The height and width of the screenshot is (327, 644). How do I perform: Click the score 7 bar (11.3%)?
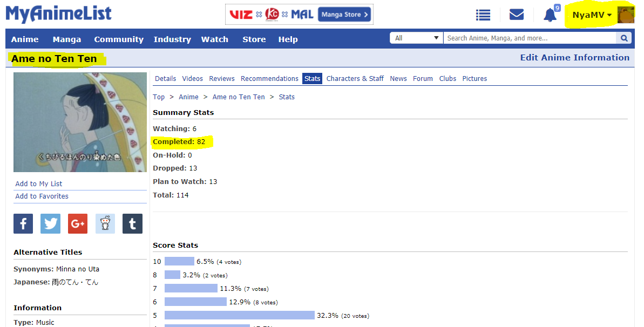click(191, 288)
